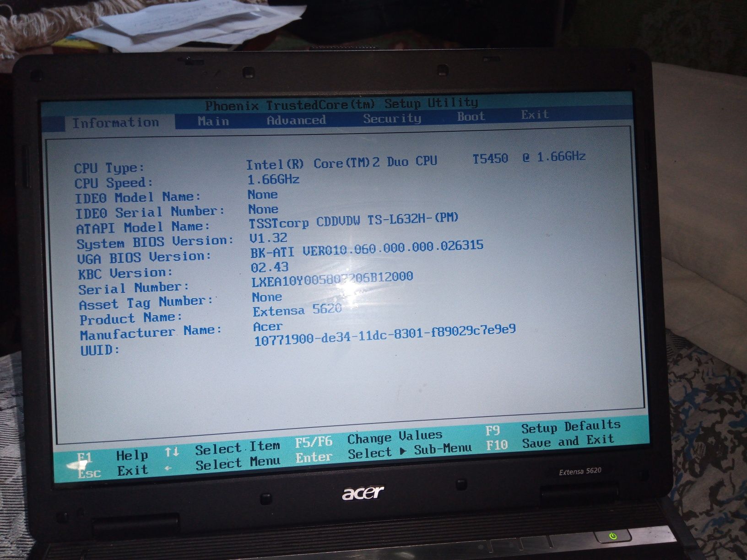
Task: Click the Phoenix TrustedCore Setup Utility title
Action: 341,105
